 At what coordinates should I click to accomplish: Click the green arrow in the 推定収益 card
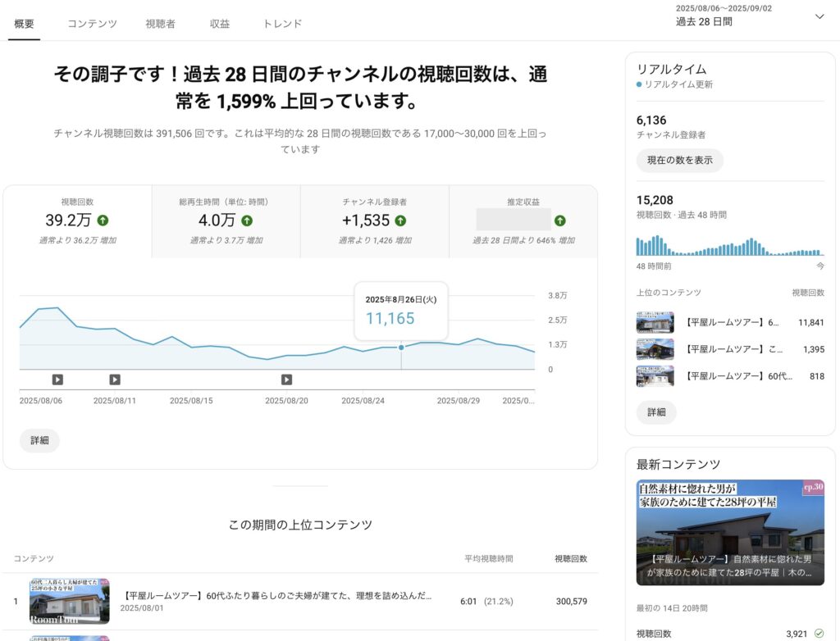(559, 220)
